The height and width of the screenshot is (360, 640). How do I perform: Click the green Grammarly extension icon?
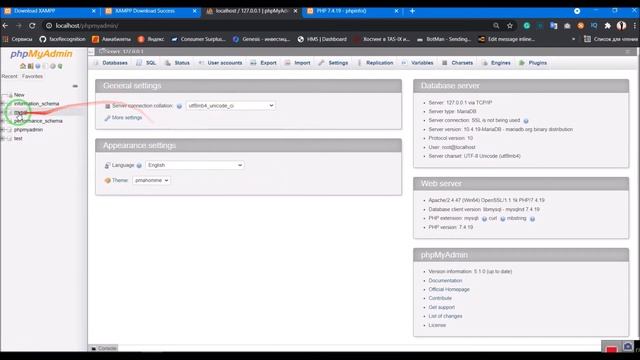[527, 26]
